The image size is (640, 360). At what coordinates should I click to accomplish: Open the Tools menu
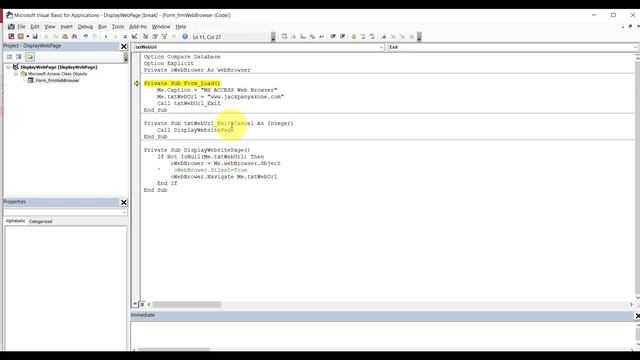(118, 27)
